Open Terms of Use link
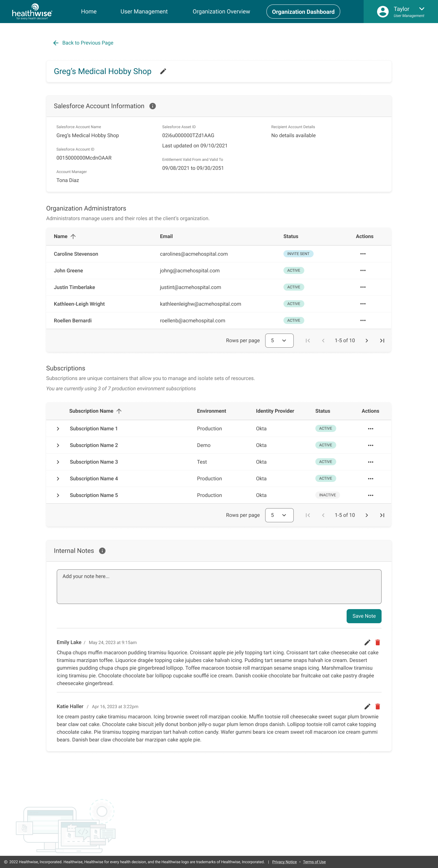438x868 pixels. 314,862
